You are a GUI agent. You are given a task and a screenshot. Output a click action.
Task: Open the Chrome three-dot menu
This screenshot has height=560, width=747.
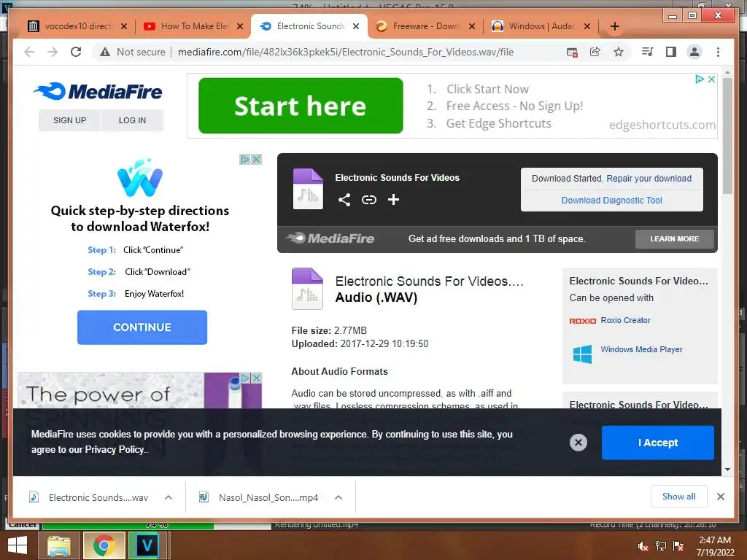[718, 52]
